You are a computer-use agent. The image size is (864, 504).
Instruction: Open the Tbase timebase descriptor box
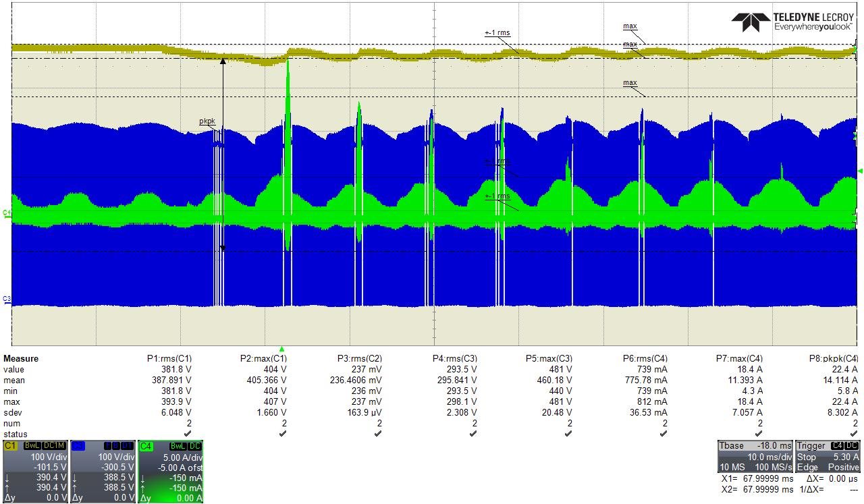coord(755,456)
